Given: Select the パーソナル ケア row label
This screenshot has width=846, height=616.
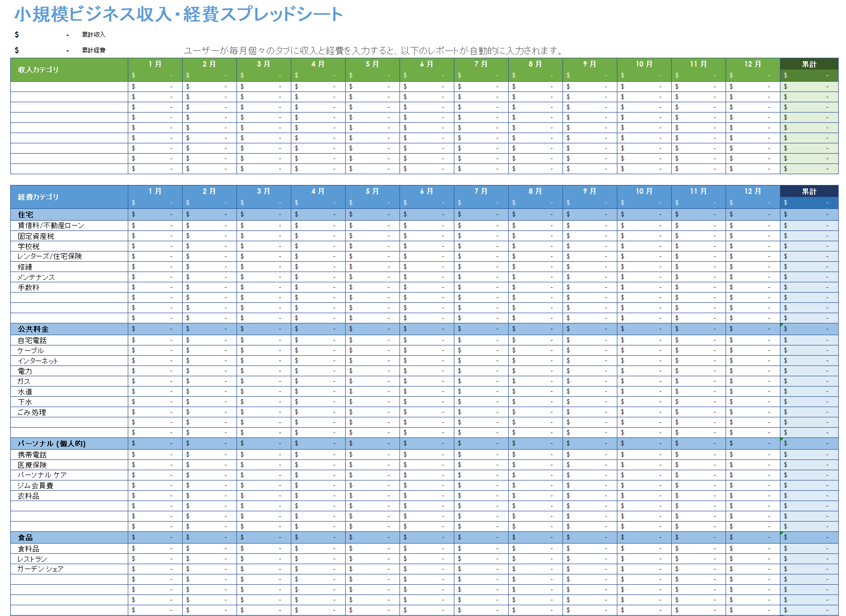Looking at the screenshot, I should pyautogui.click(x=42, y=475).
